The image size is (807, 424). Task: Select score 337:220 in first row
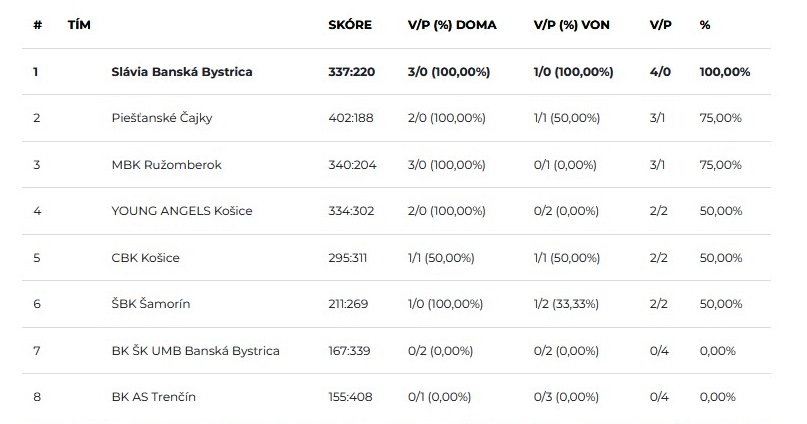click(x=352, y=72)
